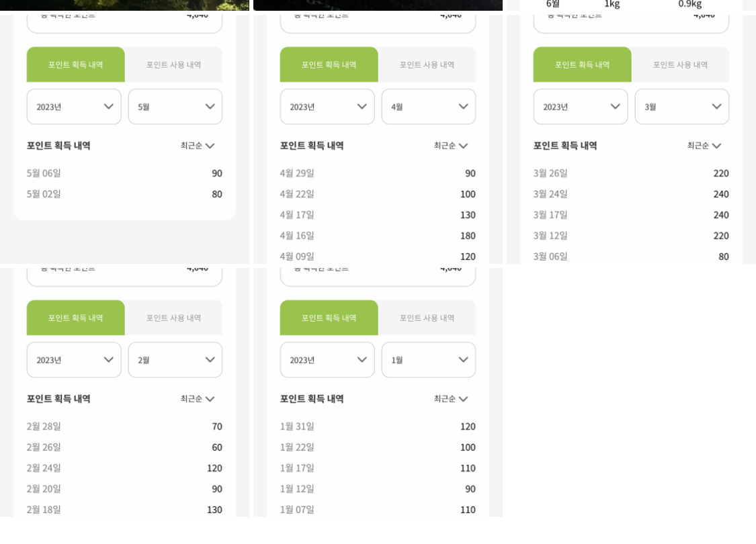Screen dimensions: 756x544
Task: Open the 1월 month dropdown
Action: [x=429, y=360]
